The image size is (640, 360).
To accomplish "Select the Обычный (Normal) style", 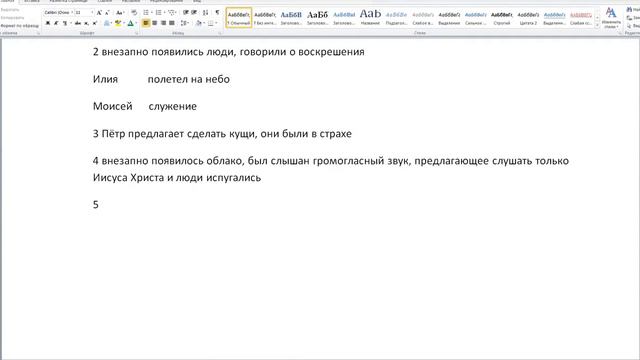I will [x=239, y=18].
